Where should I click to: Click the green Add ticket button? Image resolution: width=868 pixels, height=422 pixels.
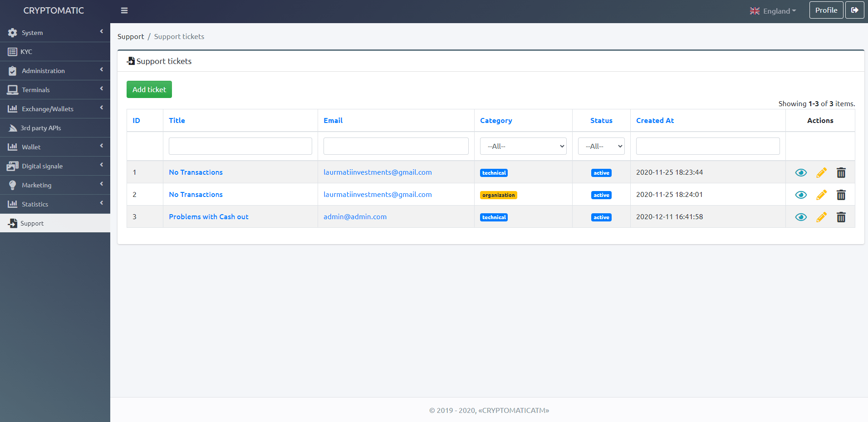149,89
